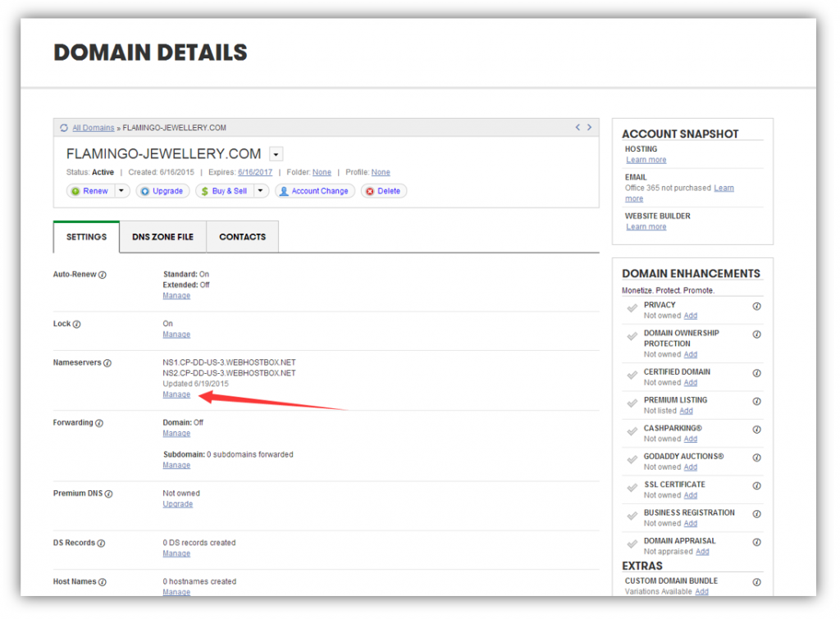840x619 pixels.
Task: Manage Nameservers link
Action: [177, 394]
